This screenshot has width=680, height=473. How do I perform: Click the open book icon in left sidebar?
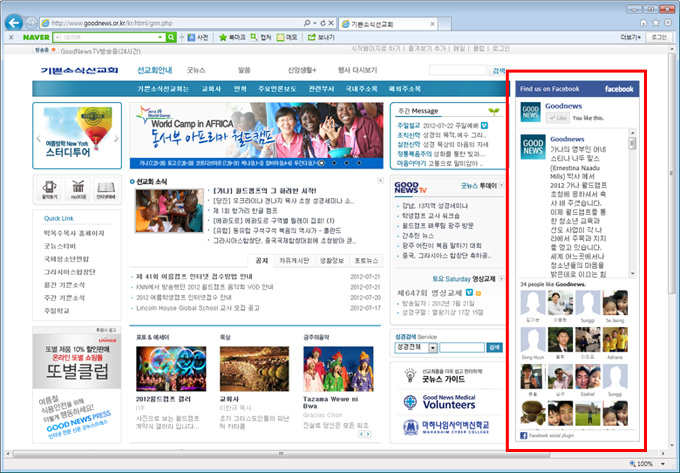click(x=106, y=189)
